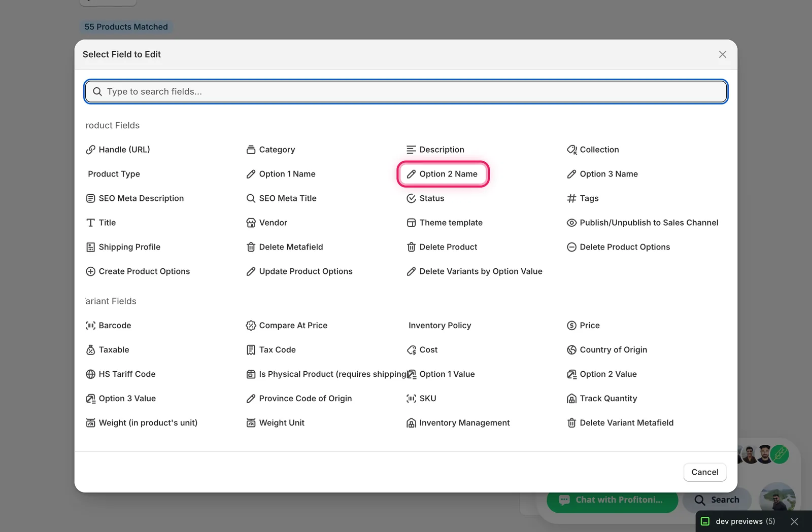Click the Barcode icon

(x=90, y=326)
